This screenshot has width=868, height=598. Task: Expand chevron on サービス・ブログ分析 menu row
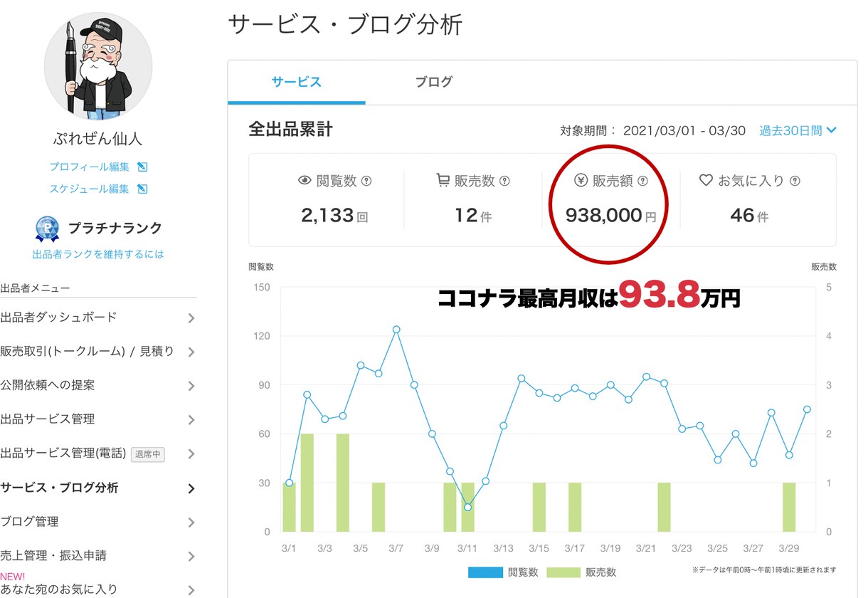pos(191,488)
